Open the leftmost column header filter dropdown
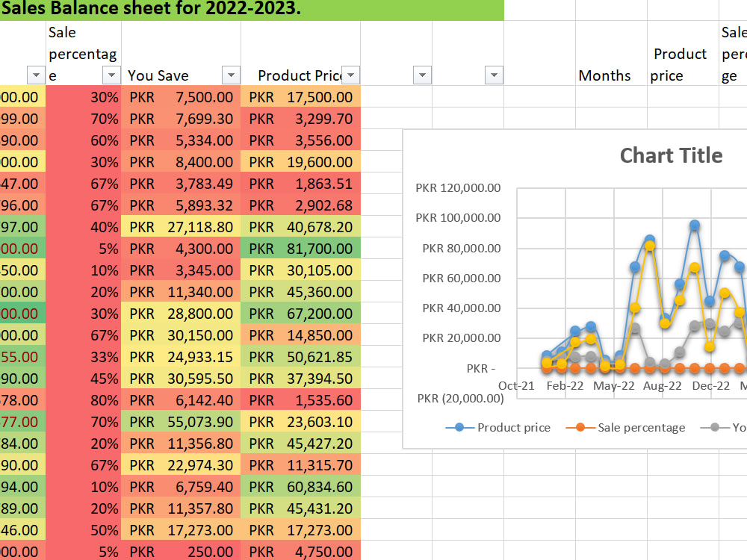The image size is (747, 560). click(x=35, y=75)
